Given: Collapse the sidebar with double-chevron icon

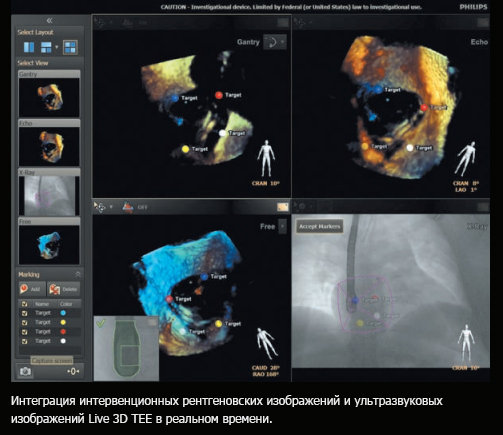Looking at the screenshot, I should point(50,21).
